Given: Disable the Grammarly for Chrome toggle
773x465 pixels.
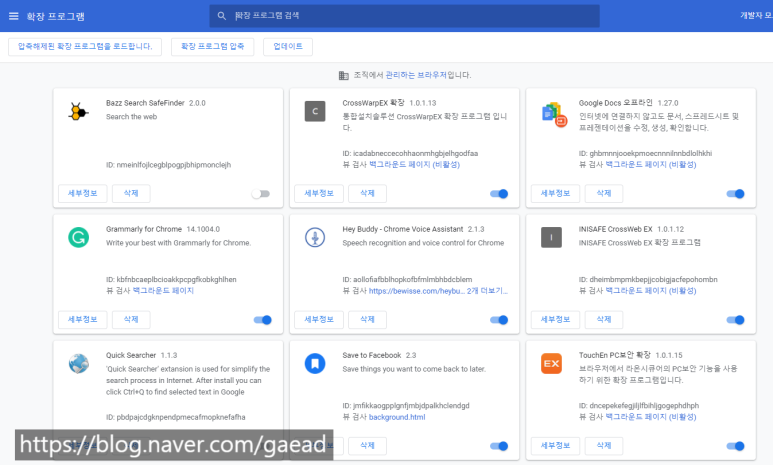Looking at the screenshot, I should [263, 320].
